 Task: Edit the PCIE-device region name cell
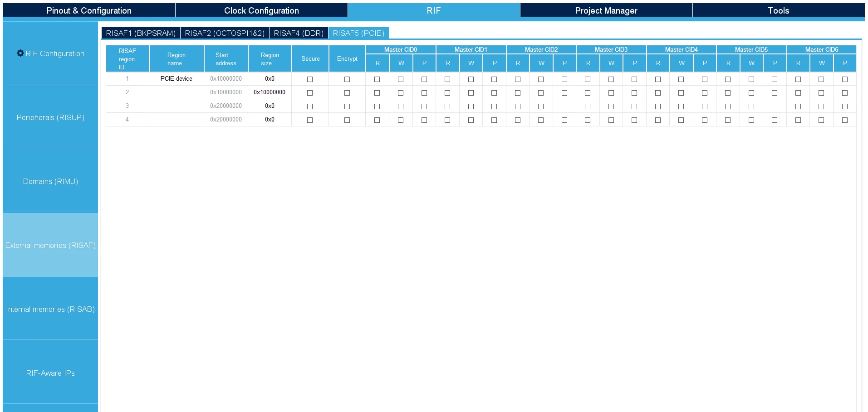(177, 79)
